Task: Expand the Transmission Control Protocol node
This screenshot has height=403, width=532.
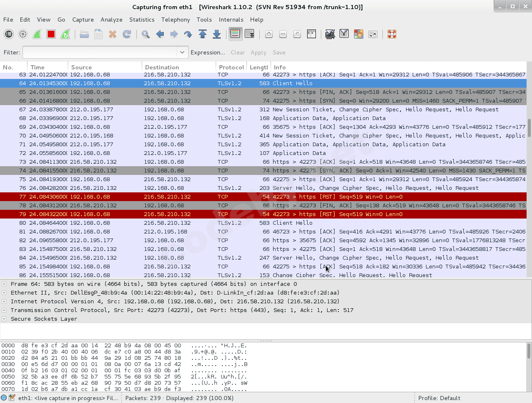Action: [4, 310]
